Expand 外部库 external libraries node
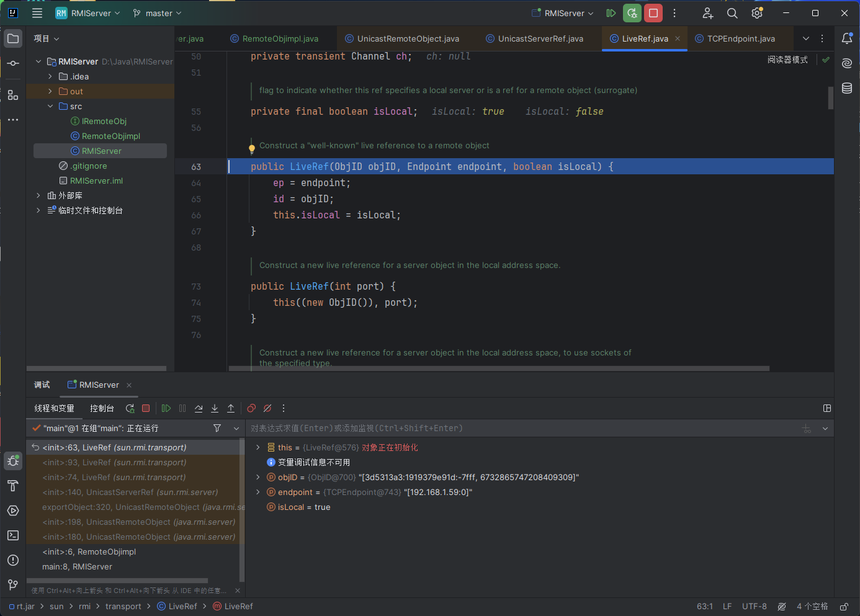 coord(38,195)
